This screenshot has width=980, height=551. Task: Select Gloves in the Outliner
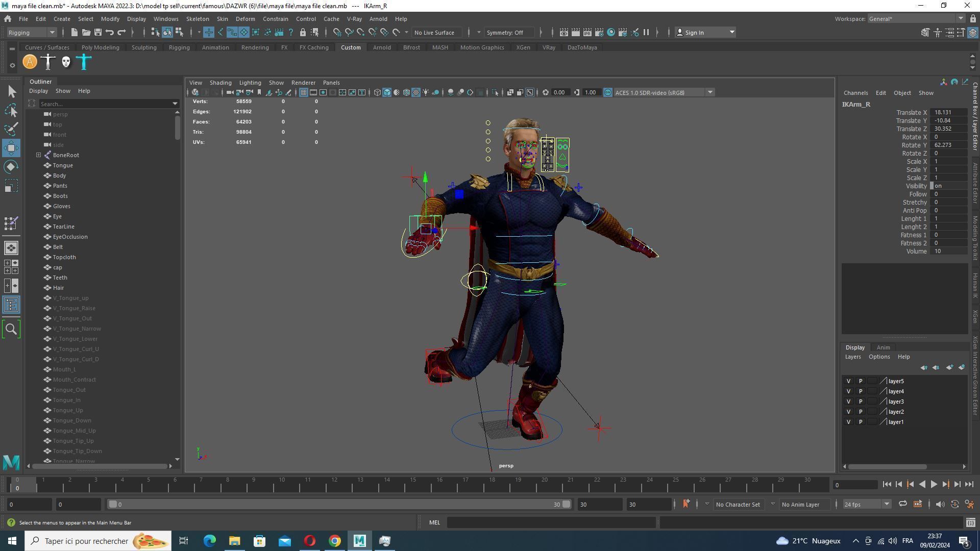click(61, 206)
